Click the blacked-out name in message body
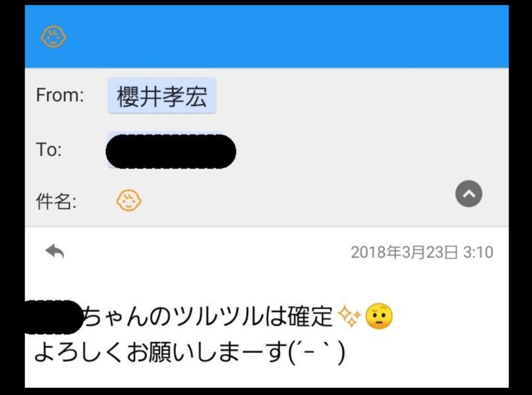Image resolution: width=532 pixels, height=395 pixels. point(54,317)
